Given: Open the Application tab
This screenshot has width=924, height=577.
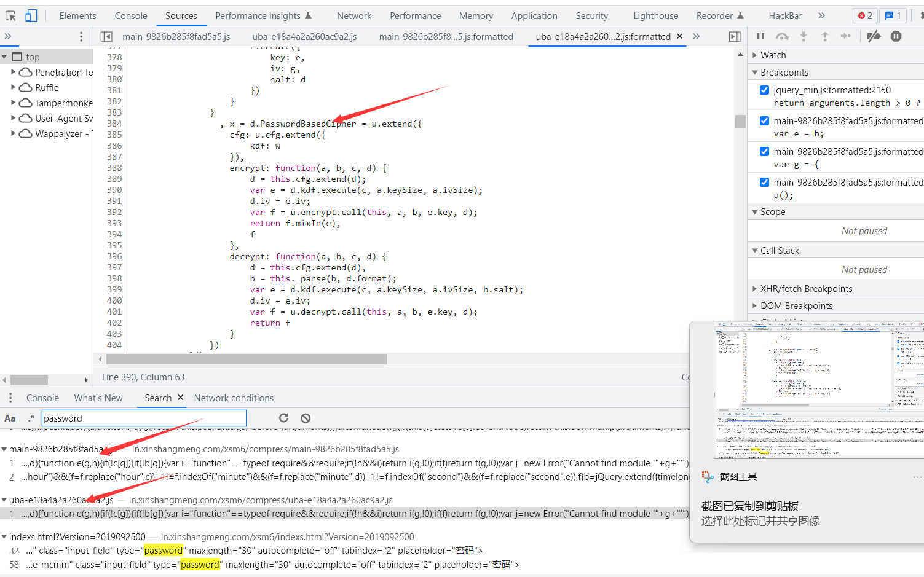Looking at the screenshot, I should pos(534,15).
